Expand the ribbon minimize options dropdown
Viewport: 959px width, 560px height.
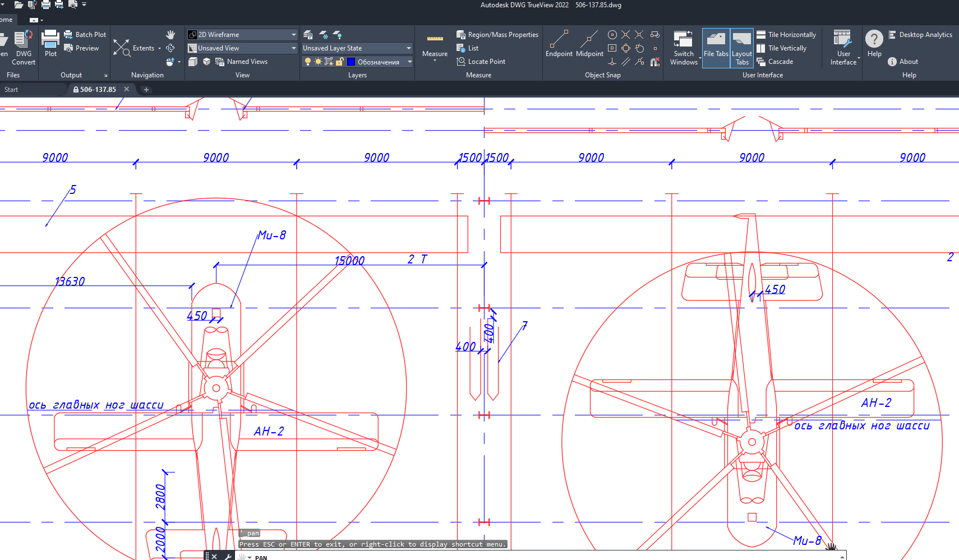(42, 20)
